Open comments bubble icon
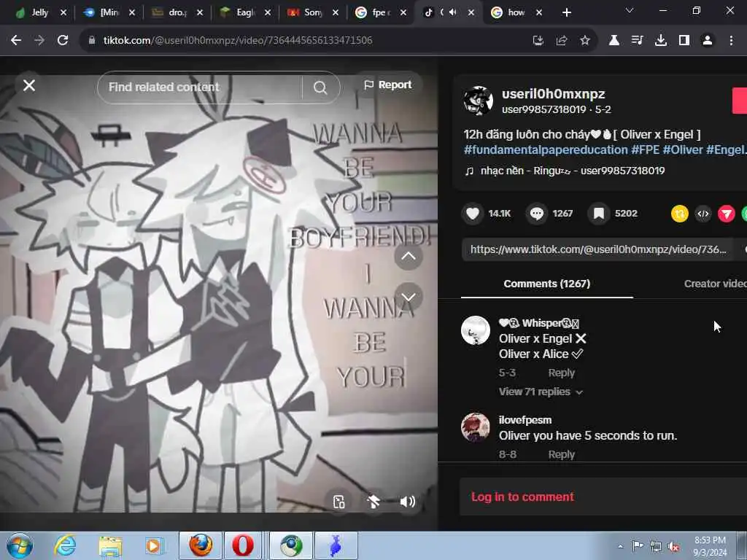 pos(536,214)
